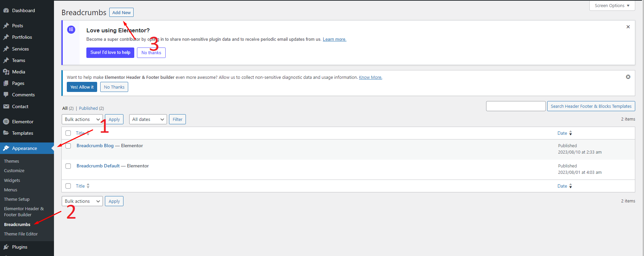Dismiss the Elementor Header & Footer notice
The image size is (644, 256).
tap(628, 77)
